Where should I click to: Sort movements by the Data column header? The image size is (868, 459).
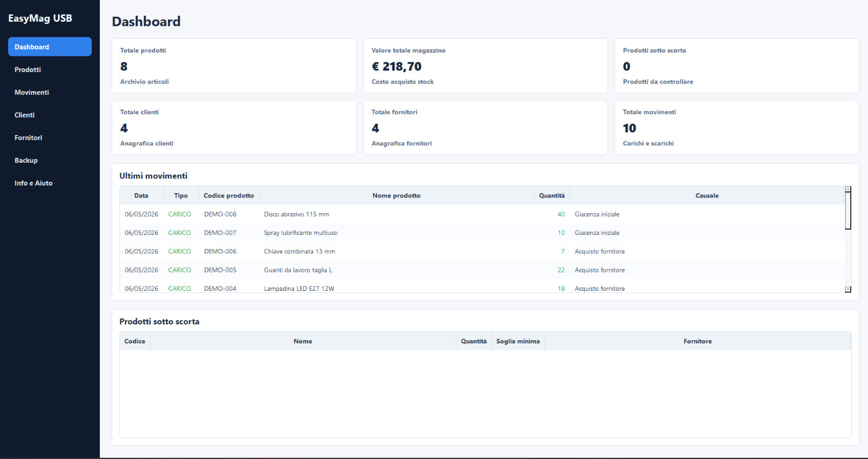click(x=141, y=195)
